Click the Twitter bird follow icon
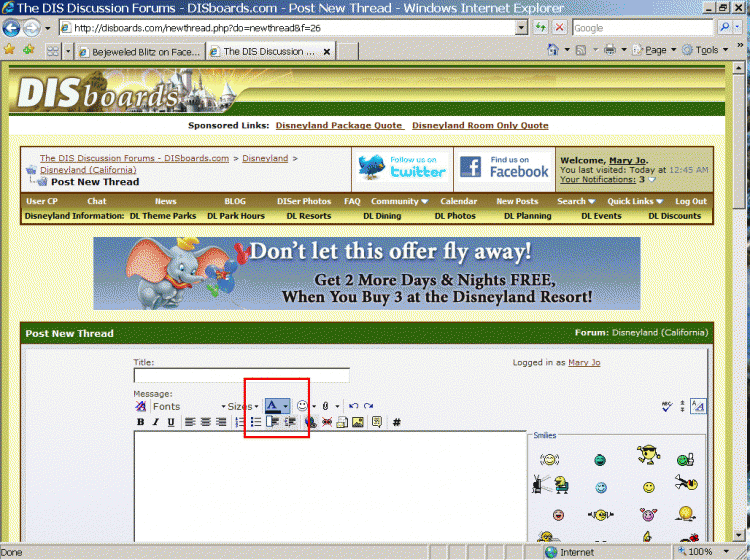The height and width of the screenshot is (560, 750). [x=371, y=166]
